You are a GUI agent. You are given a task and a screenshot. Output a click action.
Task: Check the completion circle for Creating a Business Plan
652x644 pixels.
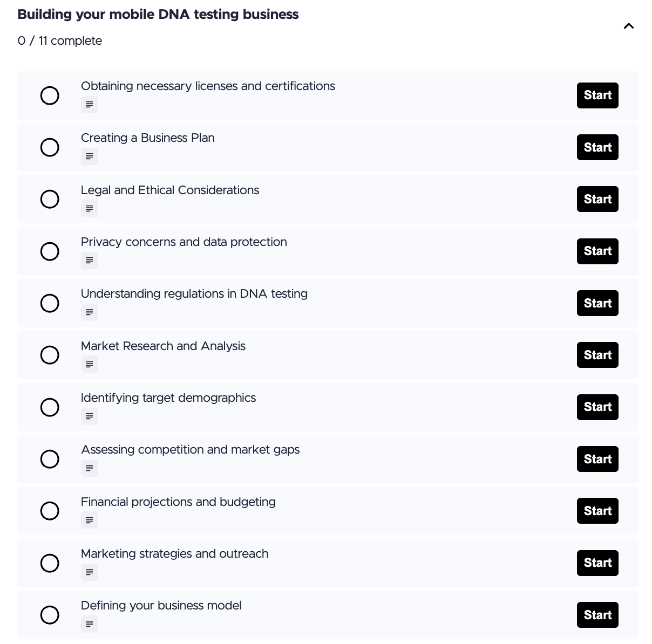click(50, 147)
